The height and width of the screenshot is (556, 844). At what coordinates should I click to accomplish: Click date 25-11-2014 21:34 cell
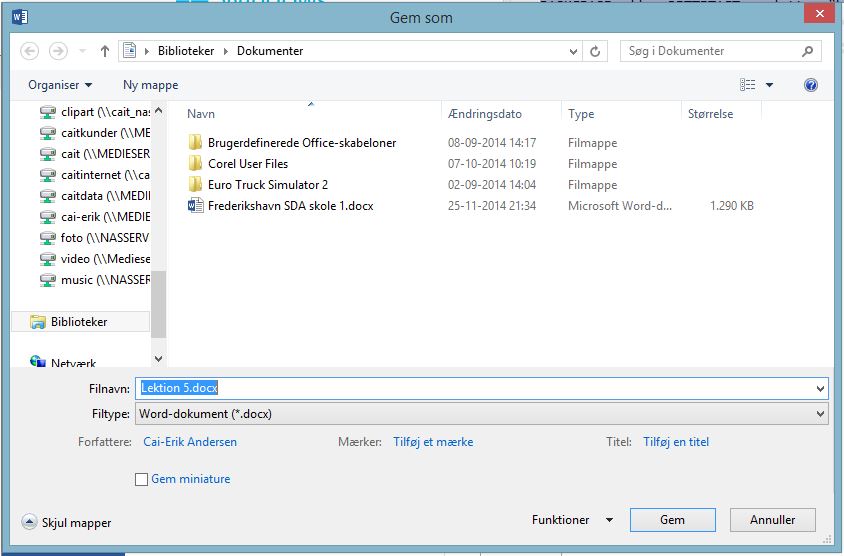coord(492,206)
